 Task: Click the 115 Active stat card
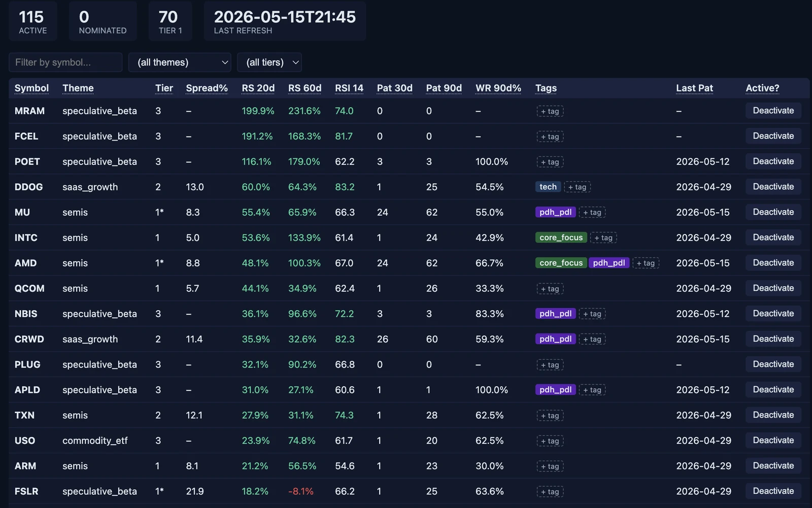coord(33,21)
